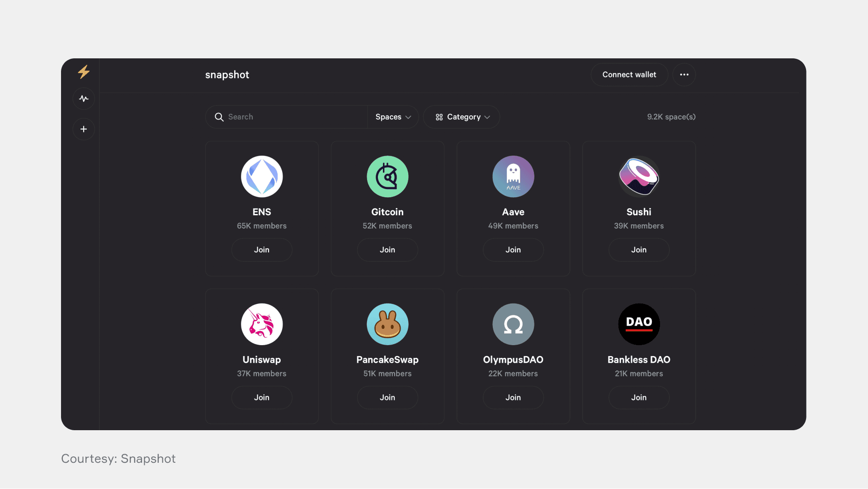Click the Connect wallet button

tap(629, 75)
